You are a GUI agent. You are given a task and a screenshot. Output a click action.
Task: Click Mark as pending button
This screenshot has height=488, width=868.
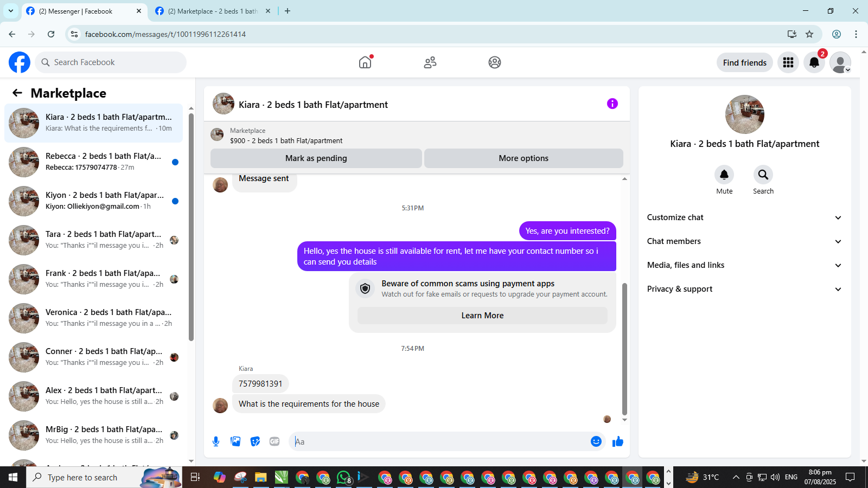coord(316,158)
